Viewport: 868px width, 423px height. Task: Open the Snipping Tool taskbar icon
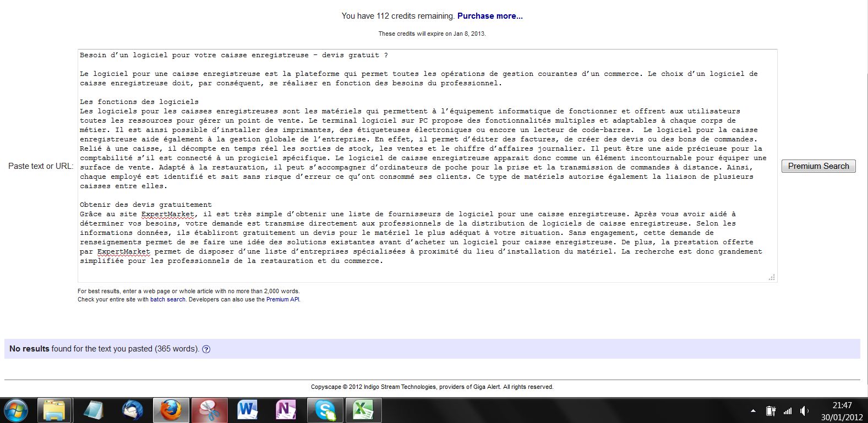tap(209, 410)
